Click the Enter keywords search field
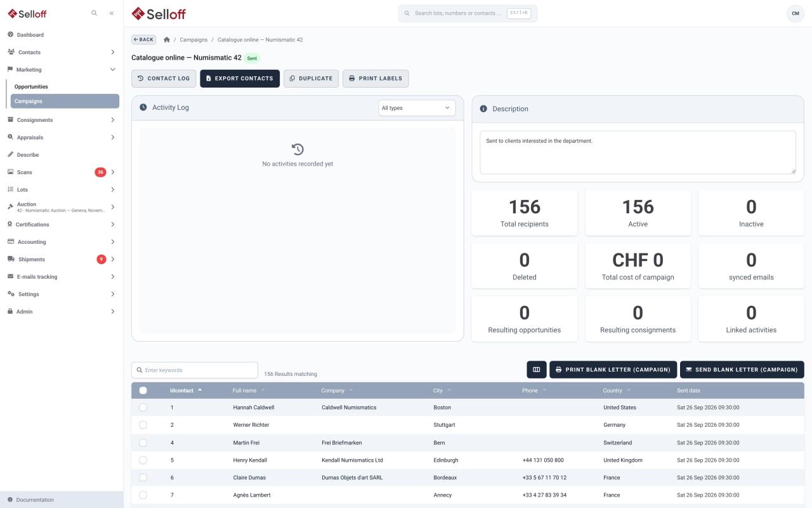The height and width of the screenshot is (508, 812). 195,370
